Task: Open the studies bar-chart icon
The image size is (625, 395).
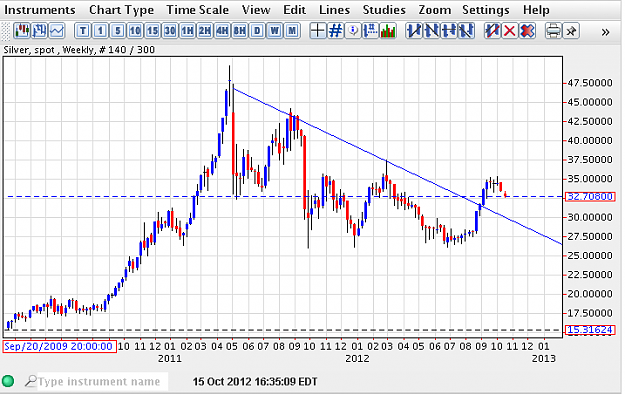Action: click(x=388, y=31)
